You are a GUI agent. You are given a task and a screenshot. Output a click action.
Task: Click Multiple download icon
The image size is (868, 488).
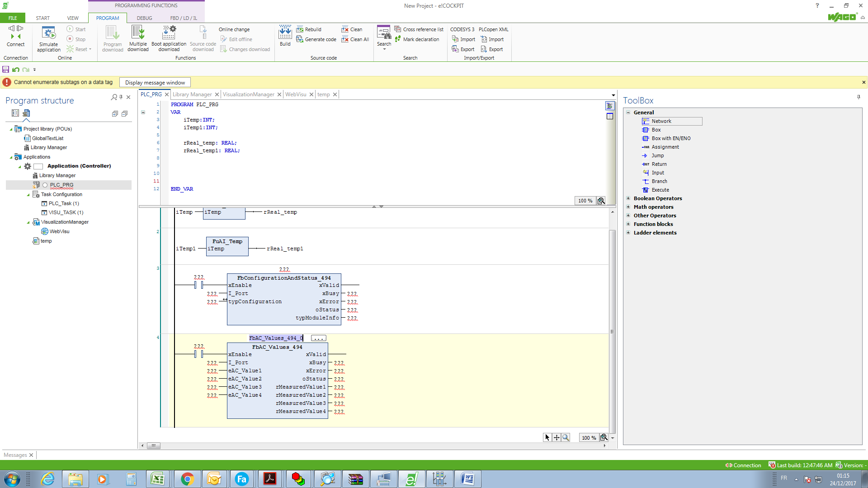(x=138, y=33)
